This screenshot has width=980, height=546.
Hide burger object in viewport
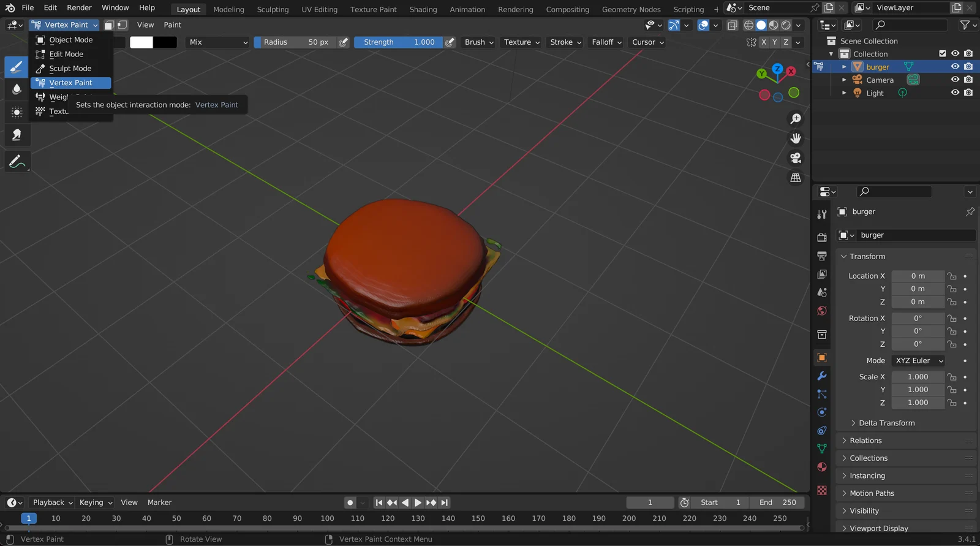point(955,67)
